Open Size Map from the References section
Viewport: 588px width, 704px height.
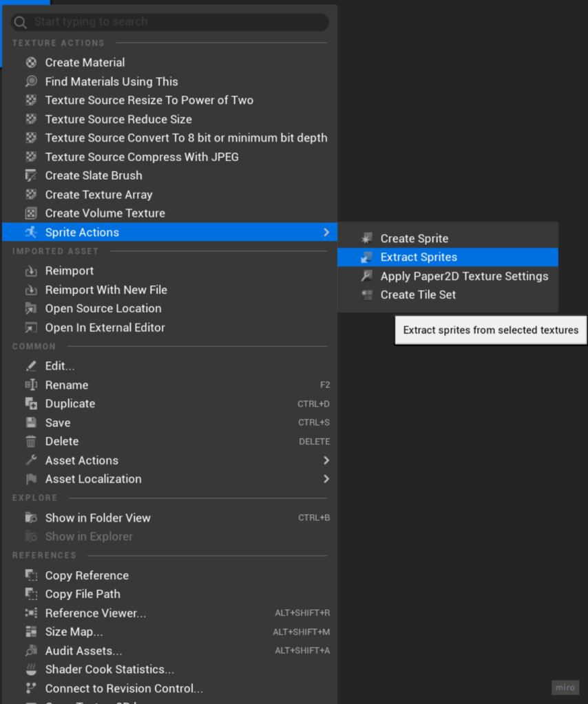pyautogui.click(x=74, y=632)
